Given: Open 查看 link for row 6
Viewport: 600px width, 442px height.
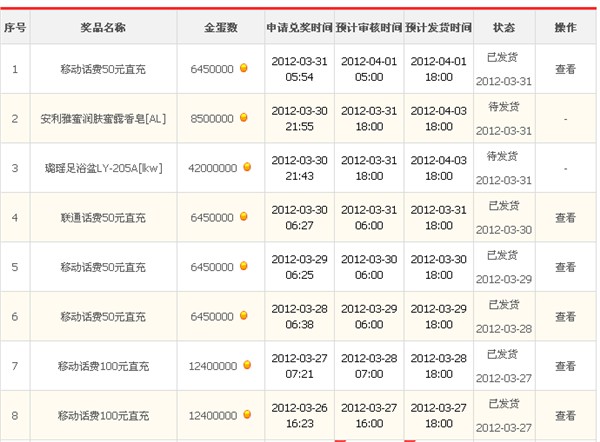Looking at the screenshot, I should 565,317.
